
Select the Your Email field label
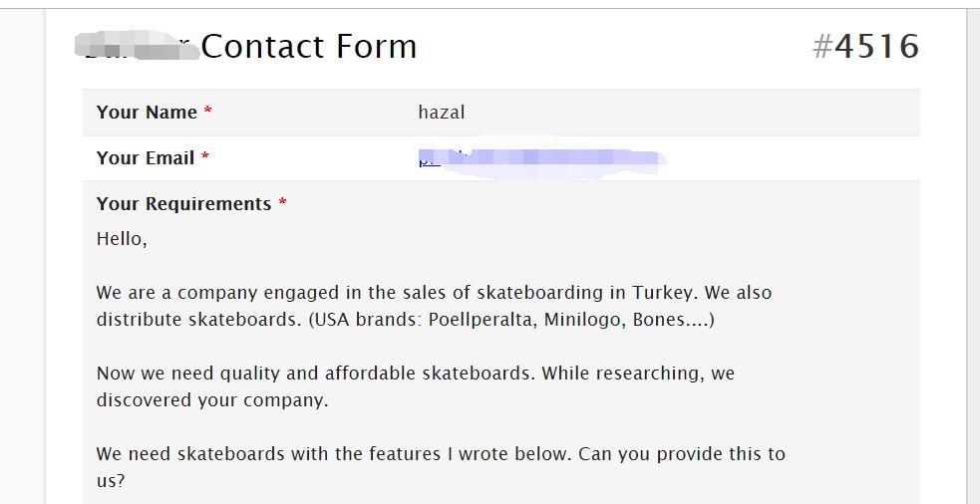point(145,158)
